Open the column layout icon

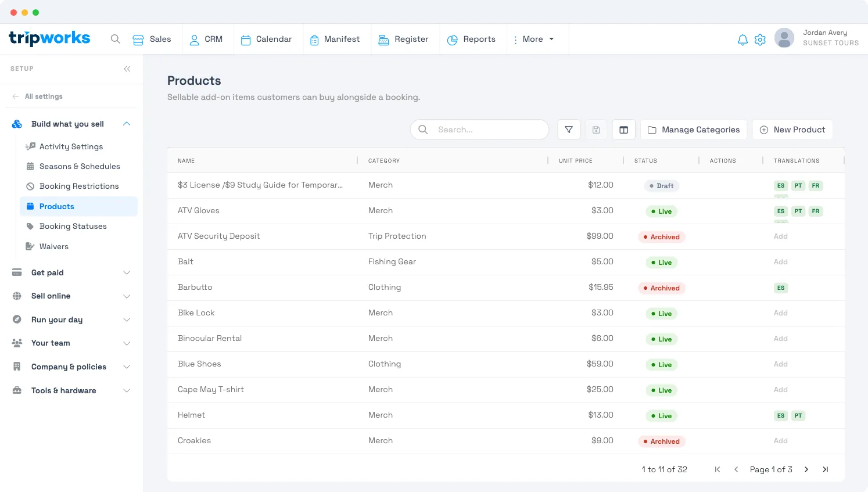[x=623, y=130]
